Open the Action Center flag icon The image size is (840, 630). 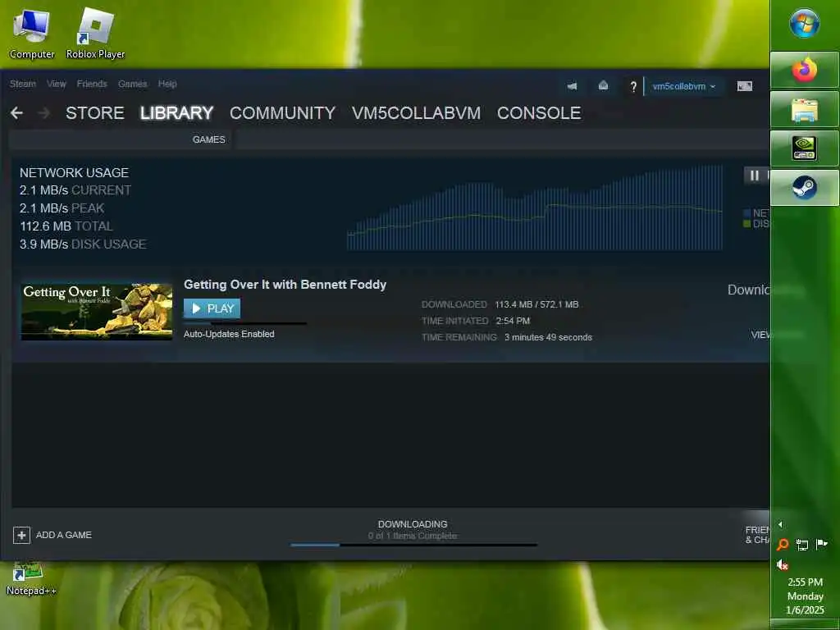pos(821,545)
